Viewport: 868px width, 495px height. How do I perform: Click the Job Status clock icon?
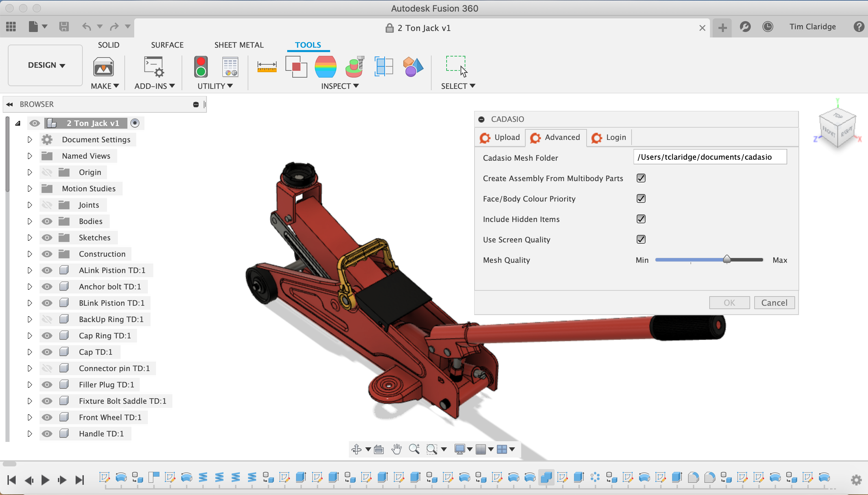(x=768, y=27)
